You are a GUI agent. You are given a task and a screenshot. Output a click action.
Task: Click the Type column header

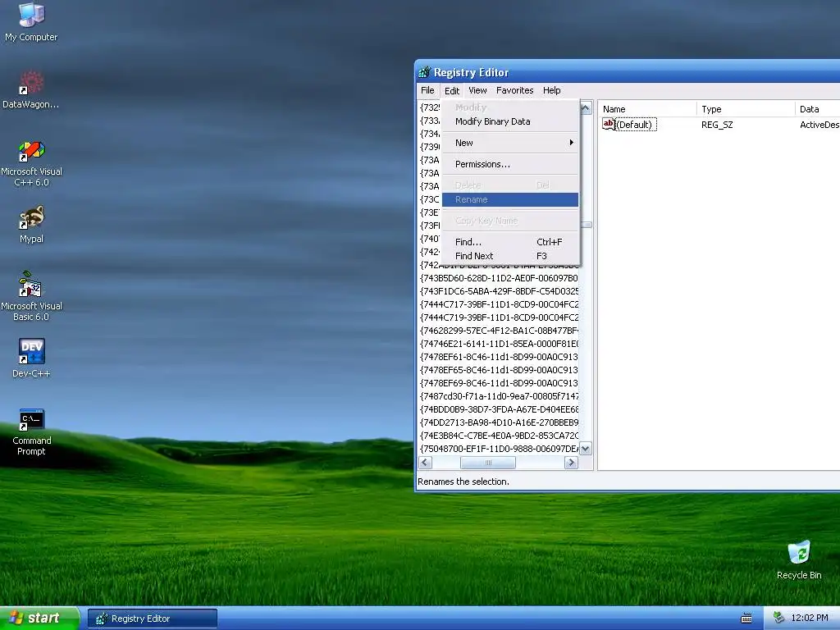pyautogui.click(x=746, y=109)
